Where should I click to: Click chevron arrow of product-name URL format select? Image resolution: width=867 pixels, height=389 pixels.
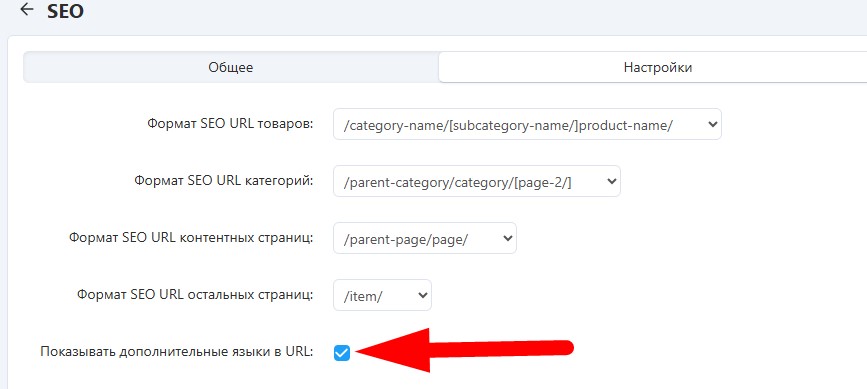click(712, 124)
